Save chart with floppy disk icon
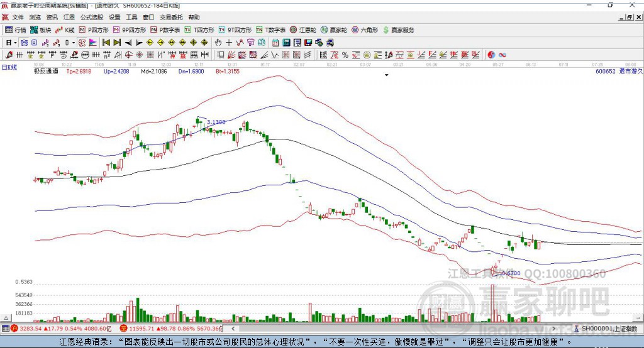 308,43
